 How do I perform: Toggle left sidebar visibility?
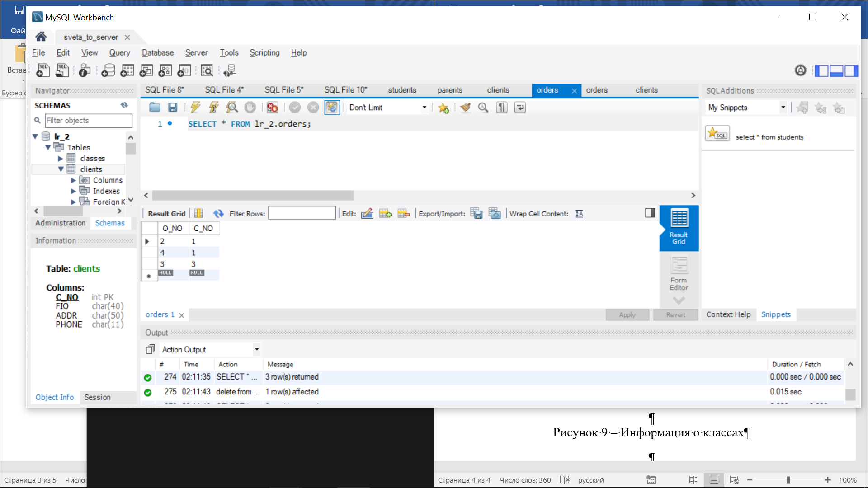point(821,71)
